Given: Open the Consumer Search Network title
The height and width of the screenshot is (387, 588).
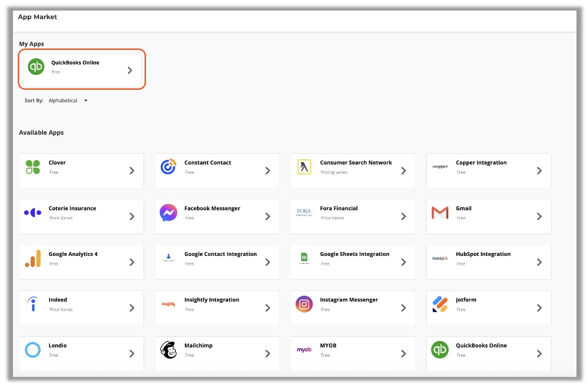Looking at the screenshot, I should click(355, 163).
